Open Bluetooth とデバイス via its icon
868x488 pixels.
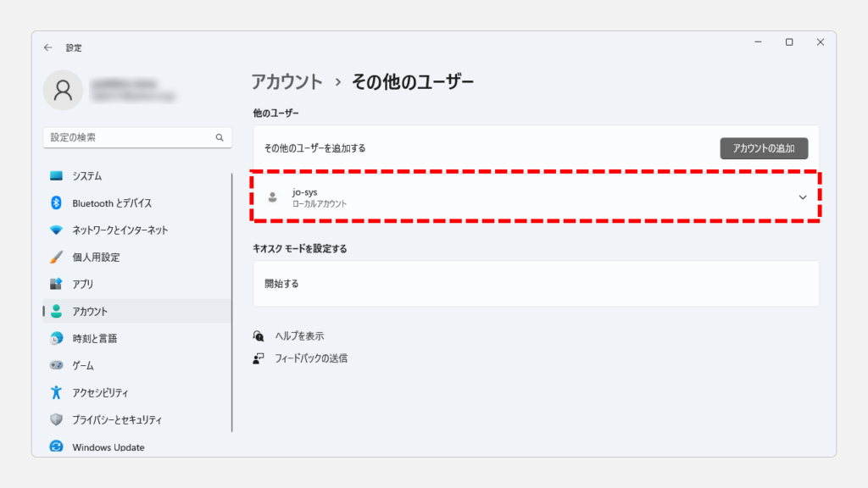pyautogui.click(x=56, y=203)
